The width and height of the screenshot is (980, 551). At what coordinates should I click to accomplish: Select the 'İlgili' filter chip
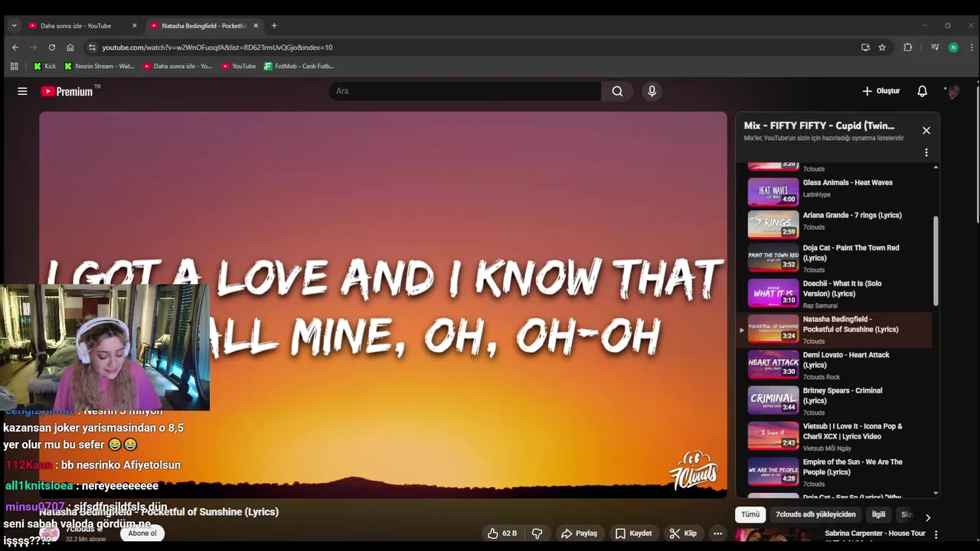[878, 515]
